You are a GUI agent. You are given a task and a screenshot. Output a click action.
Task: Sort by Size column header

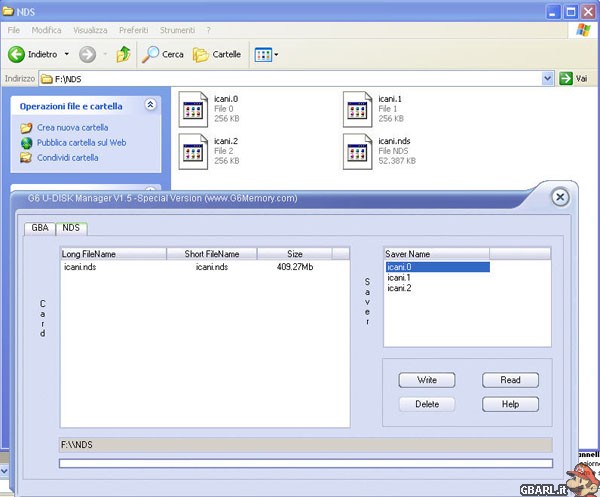295,254
